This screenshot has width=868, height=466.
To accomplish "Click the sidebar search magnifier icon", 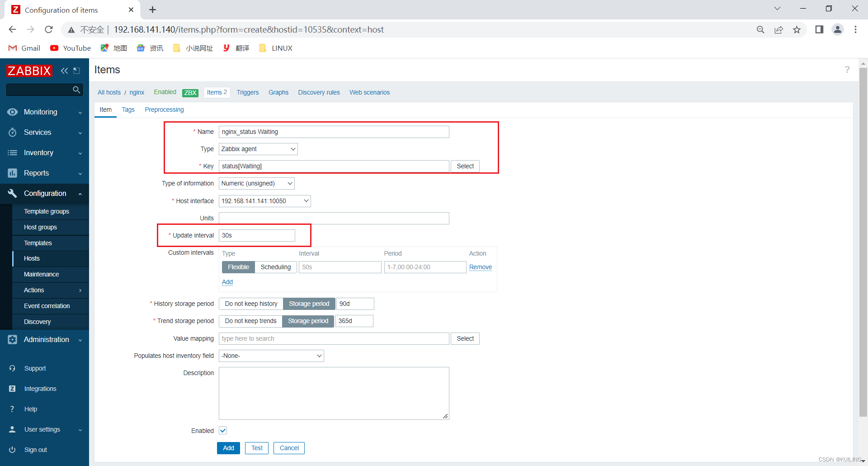I will [x=76, y=90].
